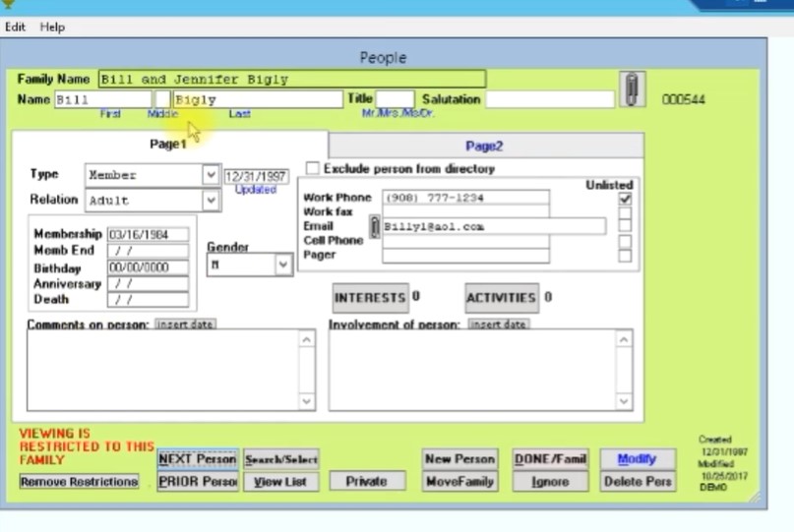Open the Help menu

click(x=53, y=27)
